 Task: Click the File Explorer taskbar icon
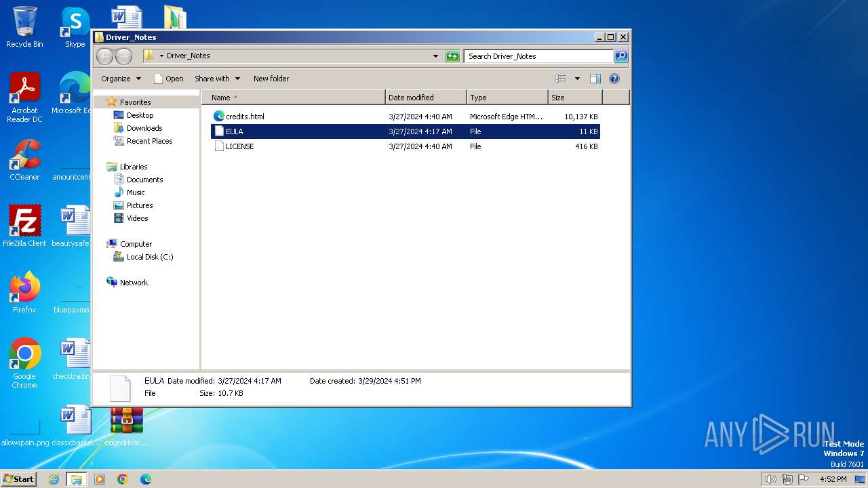click(x=77, y=479)
